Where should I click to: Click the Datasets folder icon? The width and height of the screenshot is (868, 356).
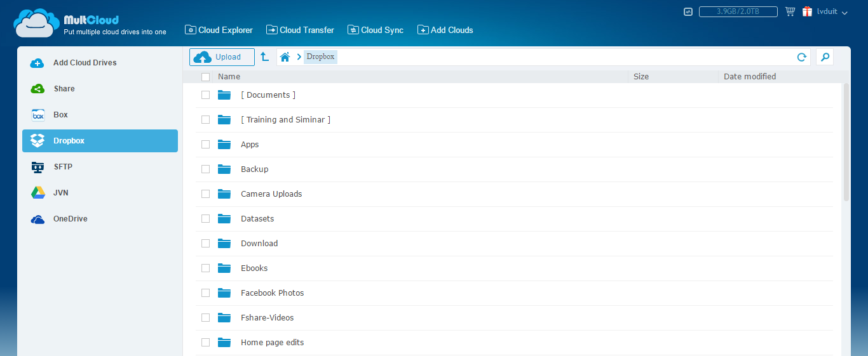point(224,218)
